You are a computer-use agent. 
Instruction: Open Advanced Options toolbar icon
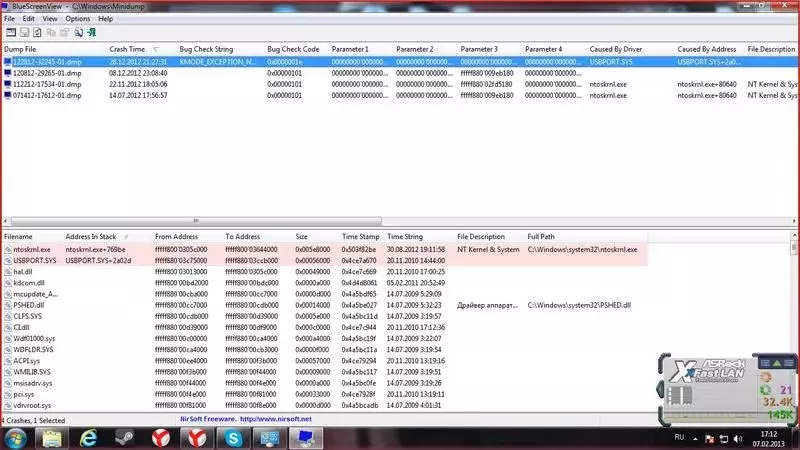pyautogui.click(x=11, y=33)
